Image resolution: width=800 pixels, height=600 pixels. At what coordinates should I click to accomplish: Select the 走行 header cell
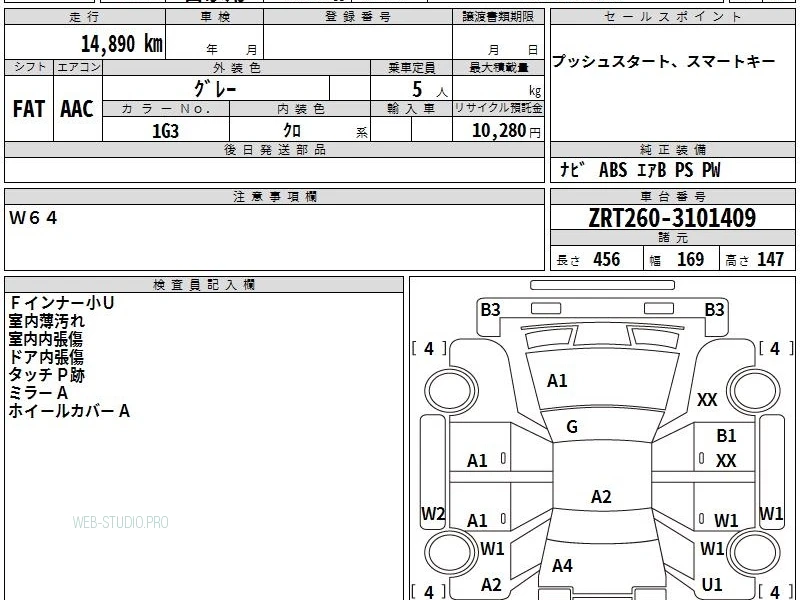coord(85,17)
